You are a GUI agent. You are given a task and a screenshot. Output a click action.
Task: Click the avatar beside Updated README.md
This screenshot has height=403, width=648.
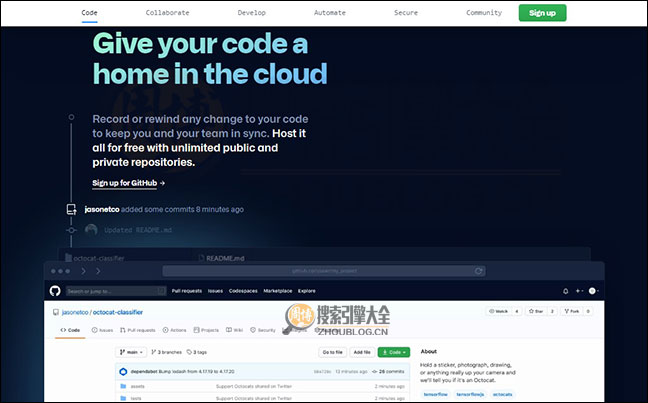click(x=91, y=230)
